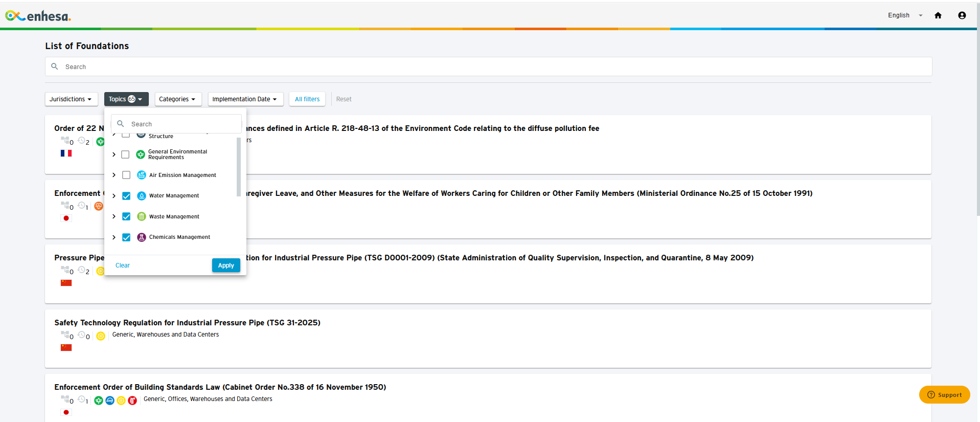Open the Implementation Date dropdown

pos(245,99)
